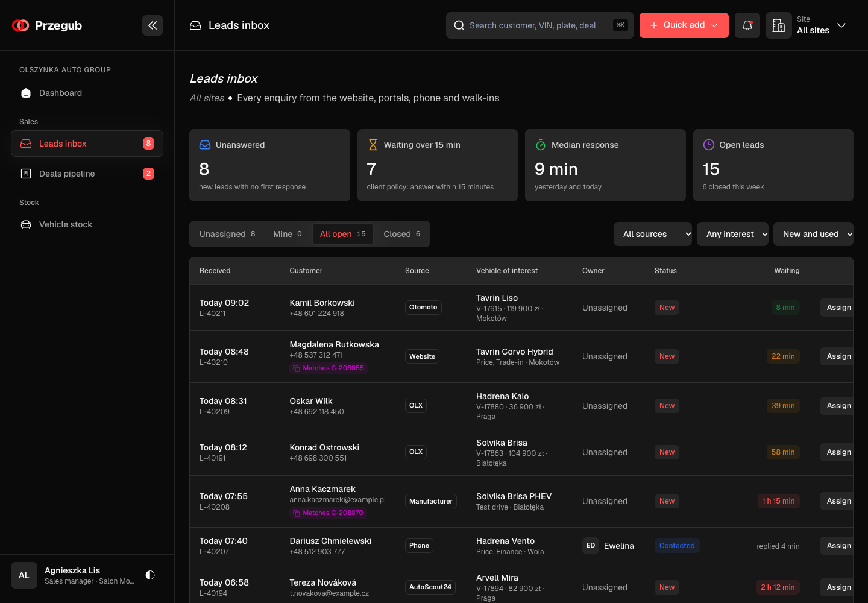Click the Leads inbox header icon

(195, 25)
